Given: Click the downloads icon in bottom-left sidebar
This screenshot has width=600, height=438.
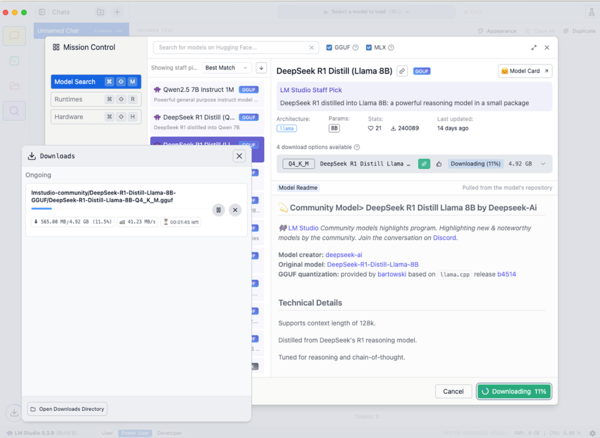Looking at the screenshot, I should (14, 413).
